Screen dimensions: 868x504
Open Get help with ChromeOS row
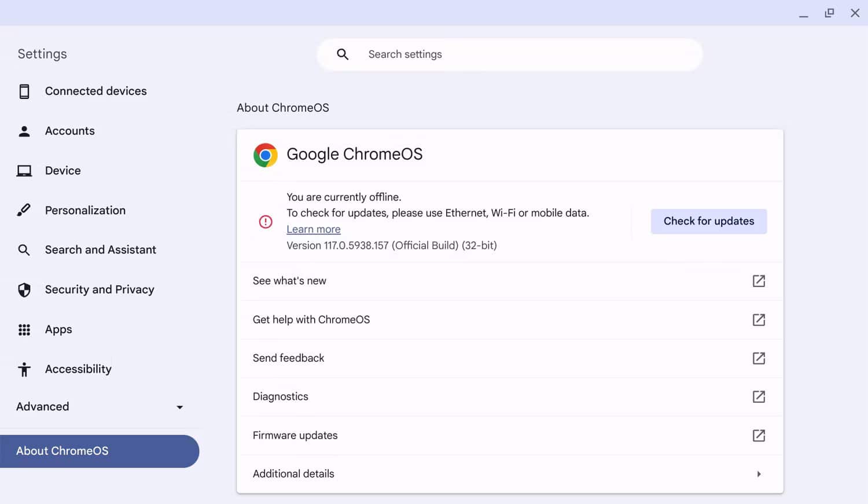coord(510,320)
